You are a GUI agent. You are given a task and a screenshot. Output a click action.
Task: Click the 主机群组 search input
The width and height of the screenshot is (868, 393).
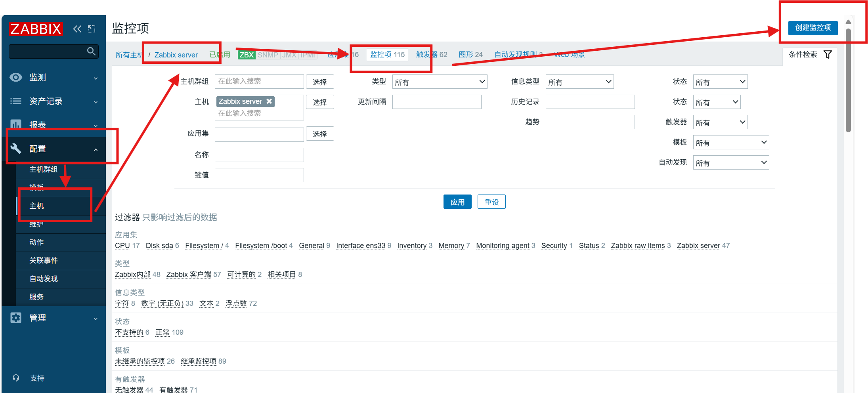tap(259, 82)
